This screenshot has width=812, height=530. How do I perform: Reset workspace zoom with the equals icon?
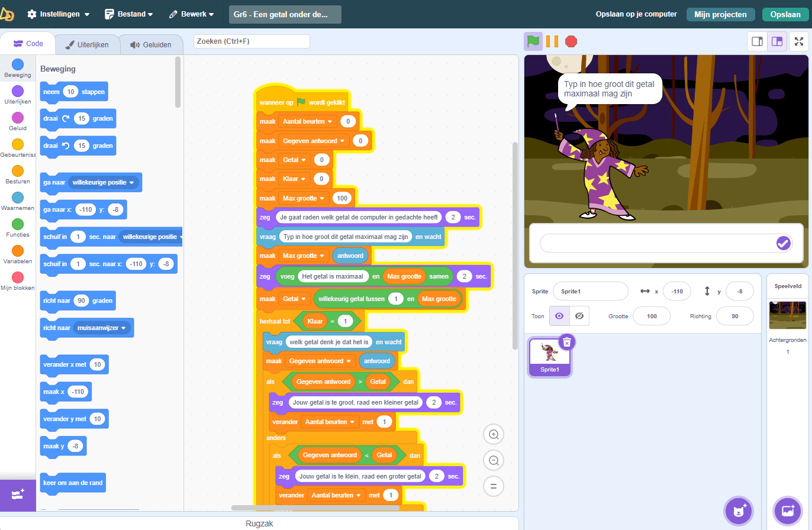(x=494, y=486)
